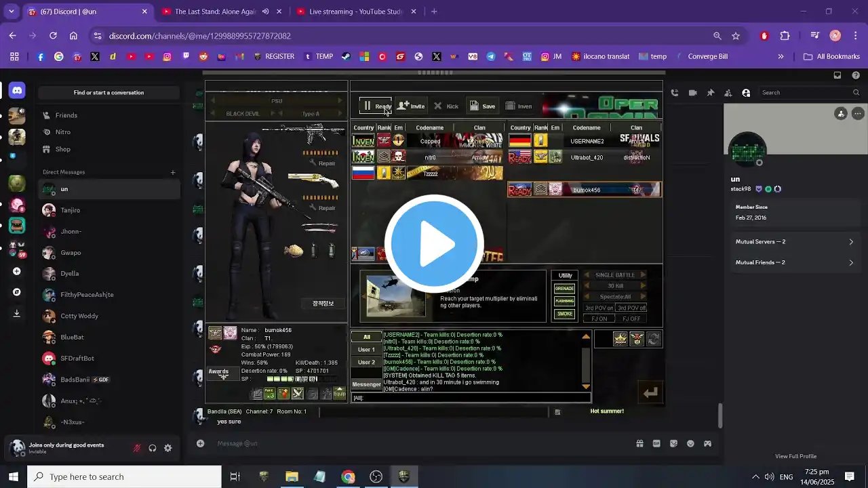This screenshot has height=488, width=868.
Task: Open direct message with BlueBat
Action: pyautogui.click(x=108, y=337)
